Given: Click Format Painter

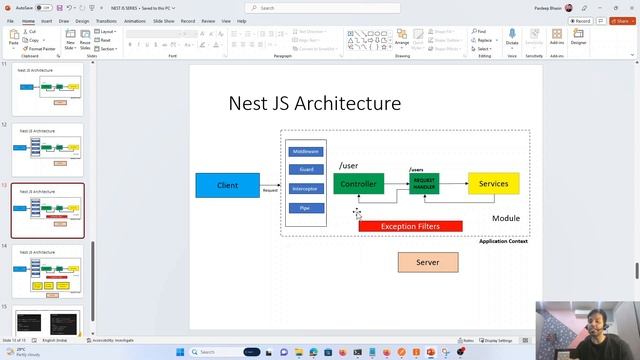Looking at the screenshot, I should tap(39, 49).
